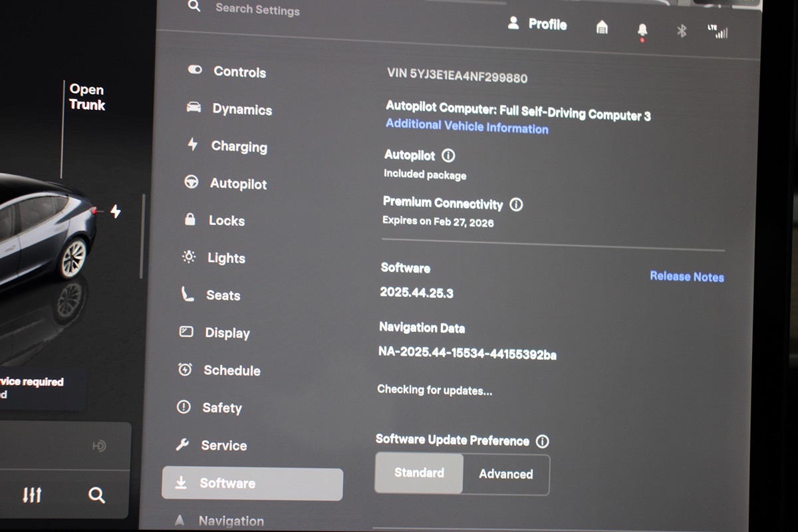
Task: Open the Controls settings menu
Action: (239, 72)
